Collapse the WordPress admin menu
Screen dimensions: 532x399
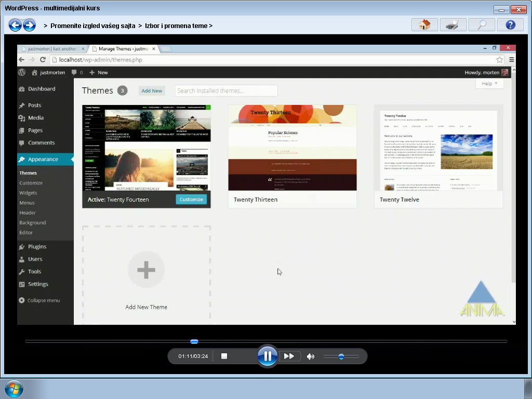tap(40, 300)
